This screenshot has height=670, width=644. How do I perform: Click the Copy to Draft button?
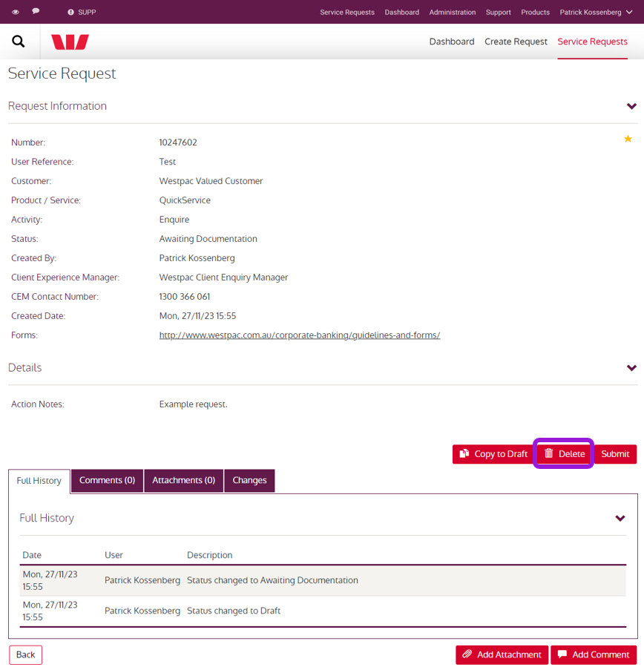point(493,454)
